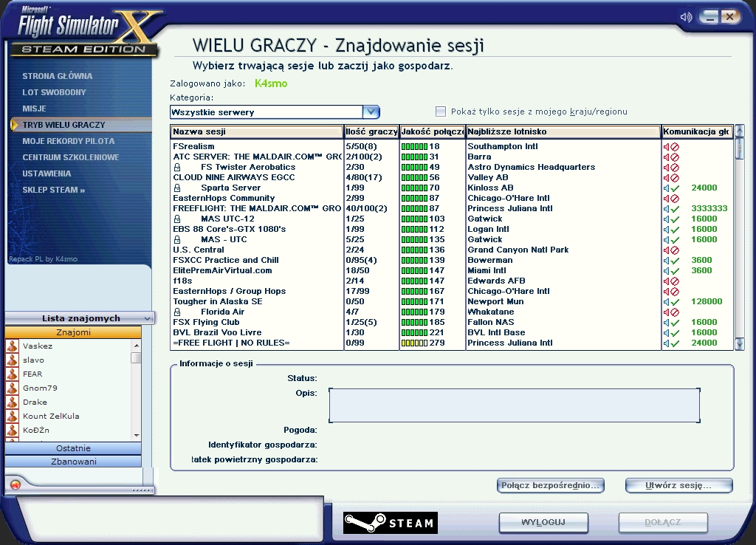Click the muted voice icon on Grand Canyon row
This screenshot has height=545, width=756.
coord(671,250)
